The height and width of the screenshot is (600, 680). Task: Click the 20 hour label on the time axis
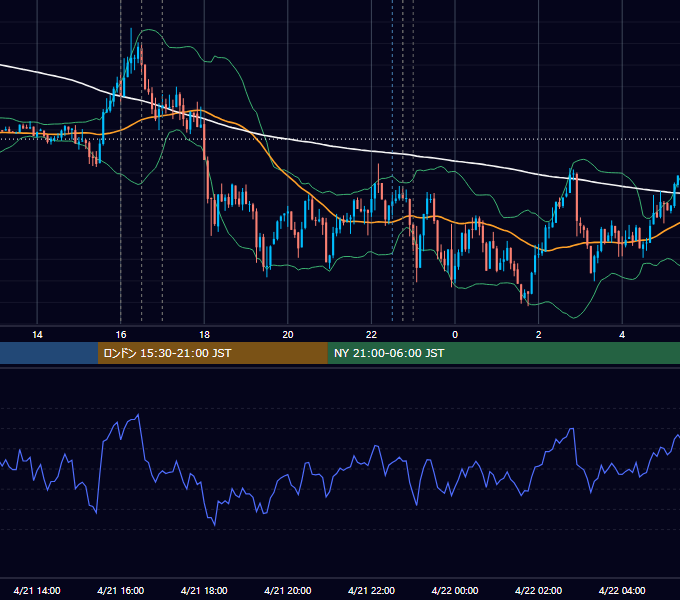point(288,335)
